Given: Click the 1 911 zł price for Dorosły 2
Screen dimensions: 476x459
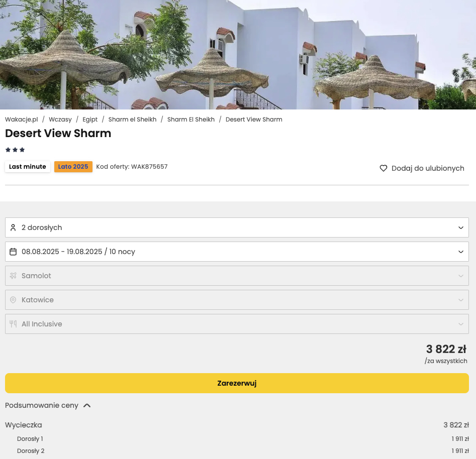Looking at the screenshot, I should click(x=460, y=451).
